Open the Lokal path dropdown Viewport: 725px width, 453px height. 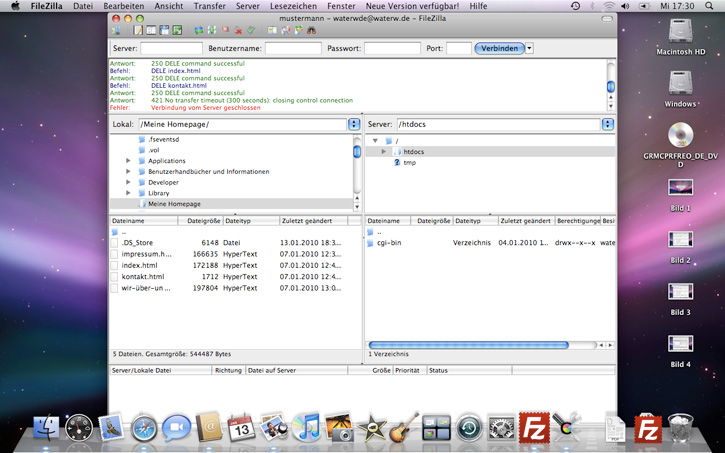click(354, 124)
